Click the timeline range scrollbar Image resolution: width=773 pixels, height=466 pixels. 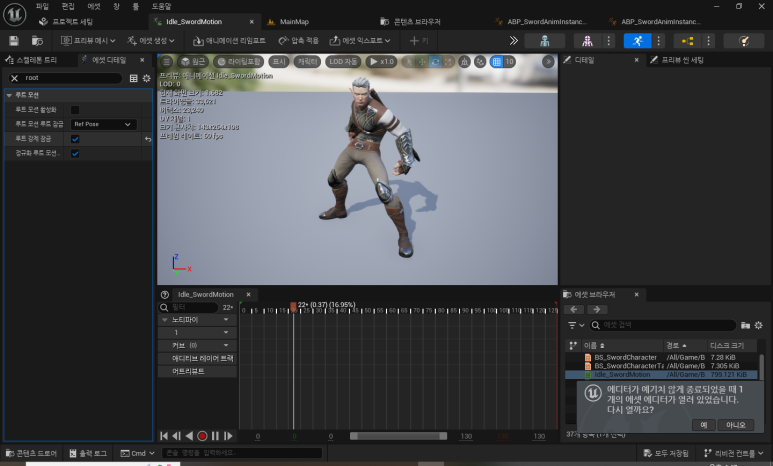point(398,436)
